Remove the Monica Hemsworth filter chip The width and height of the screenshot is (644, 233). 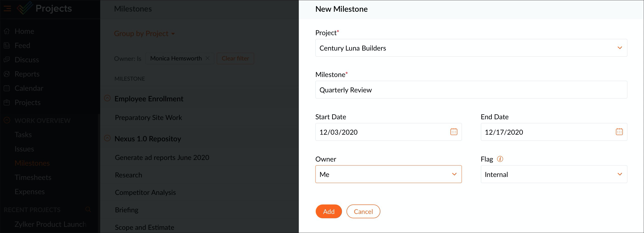tap(208, 58)
